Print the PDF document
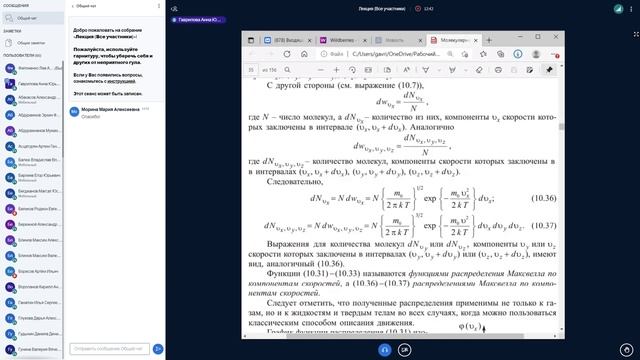The width and height of the screenshot is (640, 360). tap(498, 70)
